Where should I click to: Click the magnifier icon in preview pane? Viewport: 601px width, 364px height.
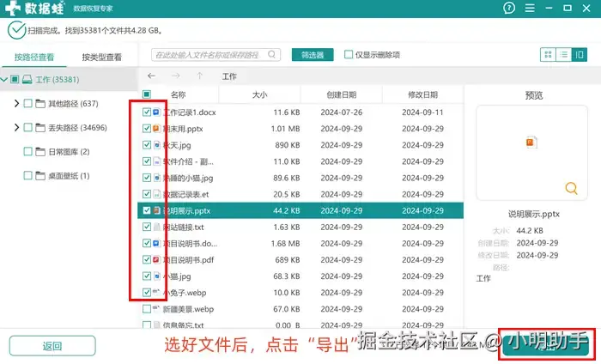click(x=571, y=188)
